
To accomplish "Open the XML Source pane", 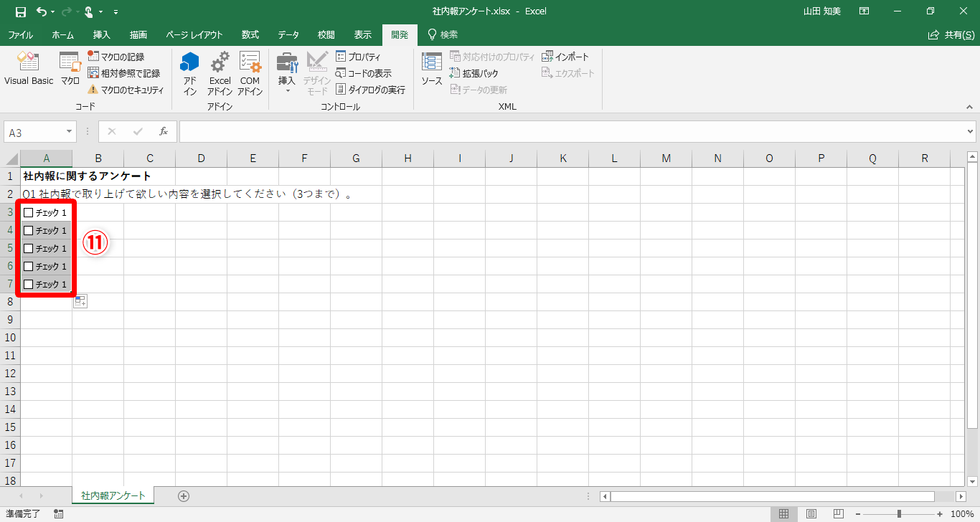I will click(x=431, y=70).
